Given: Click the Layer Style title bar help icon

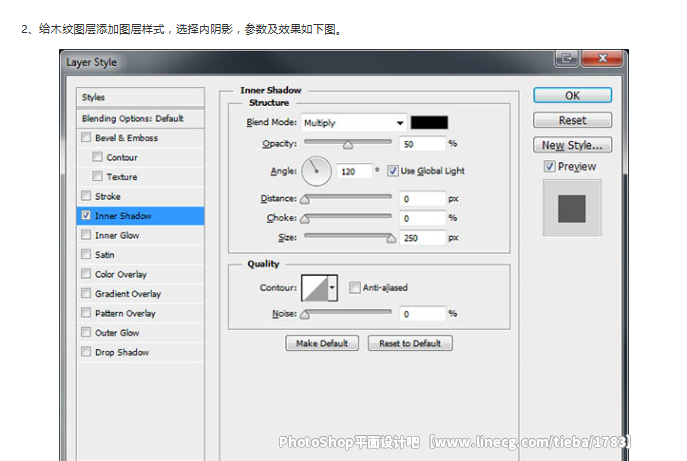Looking at the screenshot, I should (566, 58).
